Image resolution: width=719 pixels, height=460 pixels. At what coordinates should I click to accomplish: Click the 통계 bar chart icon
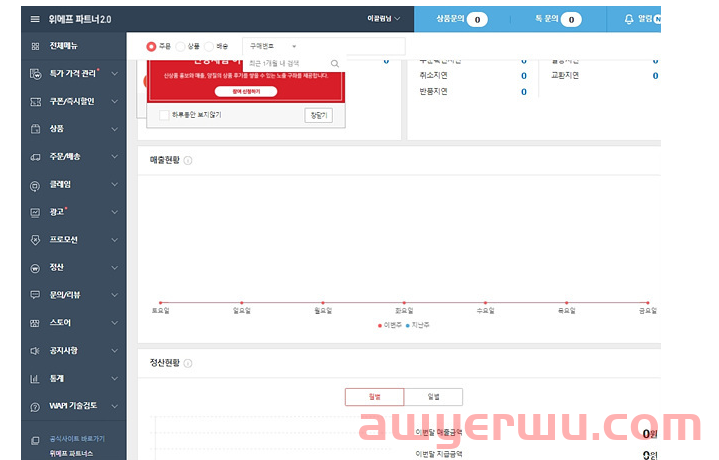click(35, 379)
